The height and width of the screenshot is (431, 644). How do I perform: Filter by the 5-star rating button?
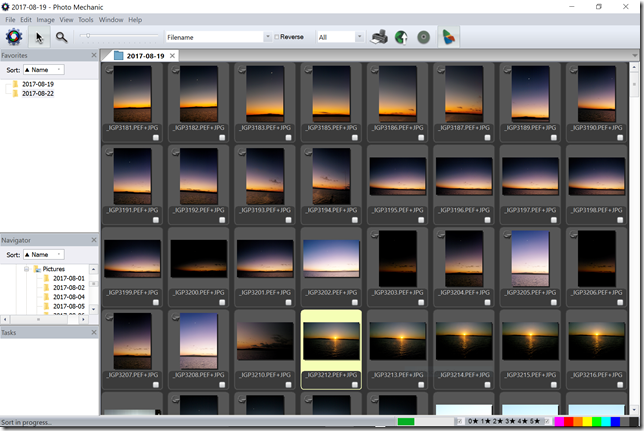tap(535, 421)
